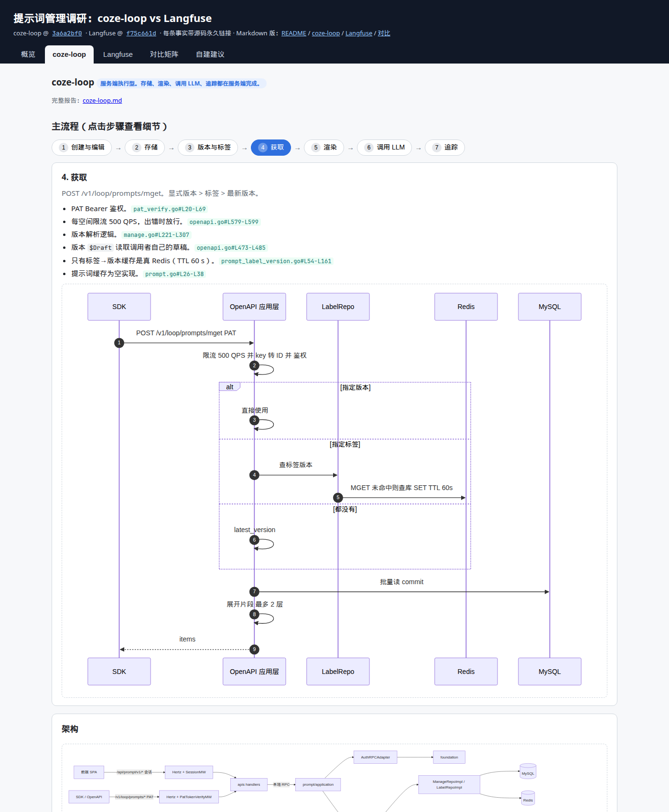
Task: Click the 'Hertz + SessionMW' architecture node
Action: (189, 772)
